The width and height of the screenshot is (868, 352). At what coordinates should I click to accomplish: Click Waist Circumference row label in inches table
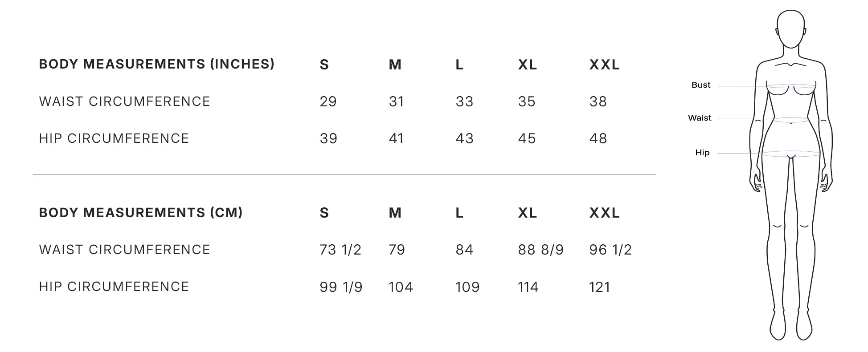(x=124, y=101)
